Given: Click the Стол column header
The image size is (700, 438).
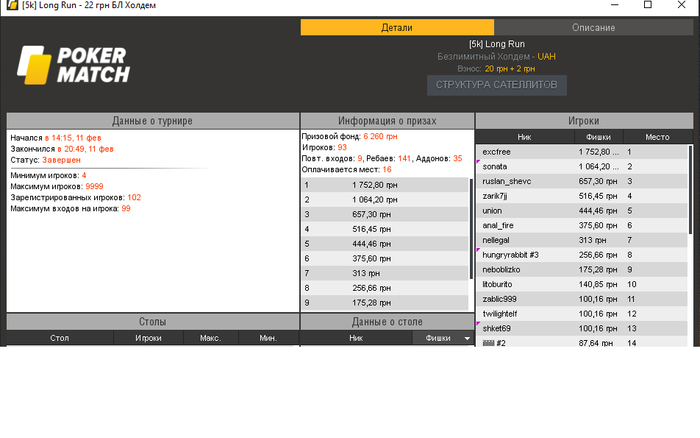Looking at the screenshot, I should [x=60, y=338].
